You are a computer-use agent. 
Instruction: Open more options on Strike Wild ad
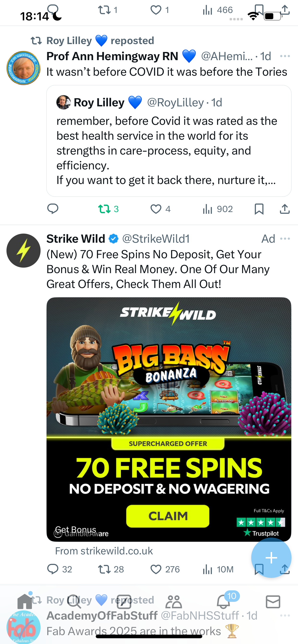pos(285,239)
